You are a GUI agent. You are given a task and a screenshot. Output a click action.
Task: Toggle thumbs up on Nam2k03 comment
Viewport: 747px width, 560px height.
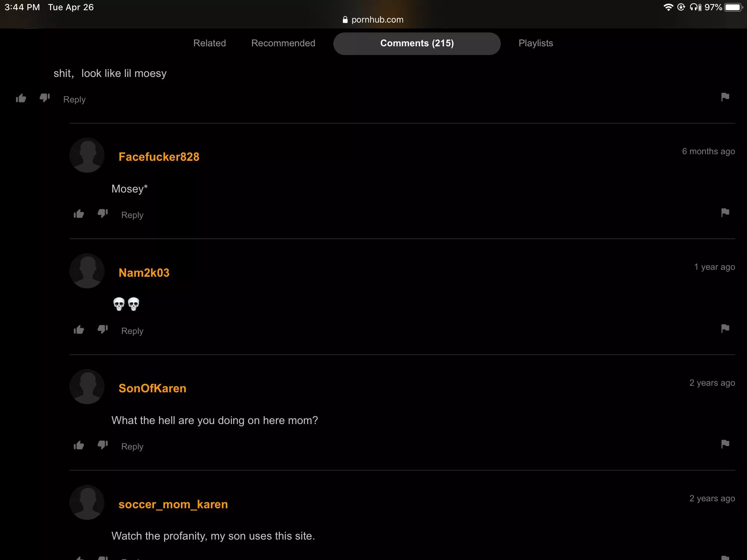coord(79,329)
